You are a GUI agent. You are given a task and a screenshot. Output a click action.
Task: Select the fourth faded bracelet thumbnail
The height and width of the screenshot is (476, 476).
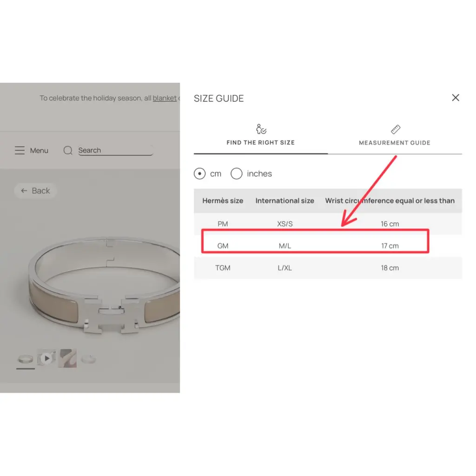(x=88, y=359)
